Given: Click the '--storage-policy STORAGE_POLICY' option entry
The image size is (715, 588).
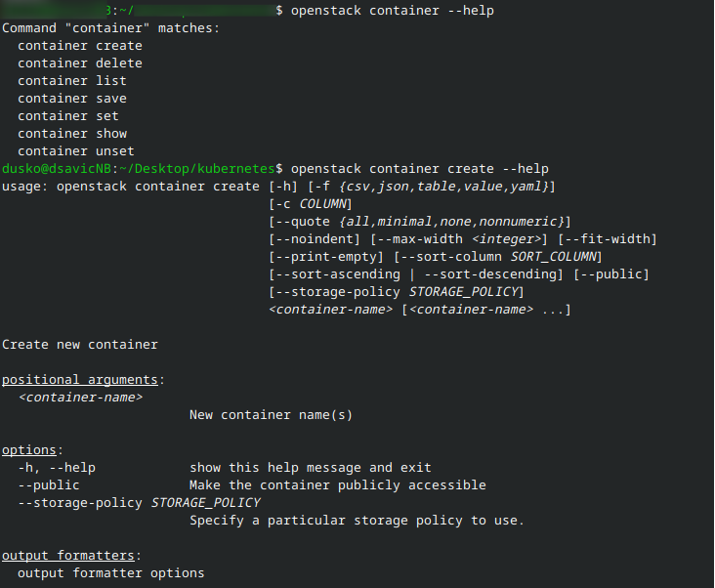Looking at the screenshot, I should pyautogui.click(x=139, y=503).
